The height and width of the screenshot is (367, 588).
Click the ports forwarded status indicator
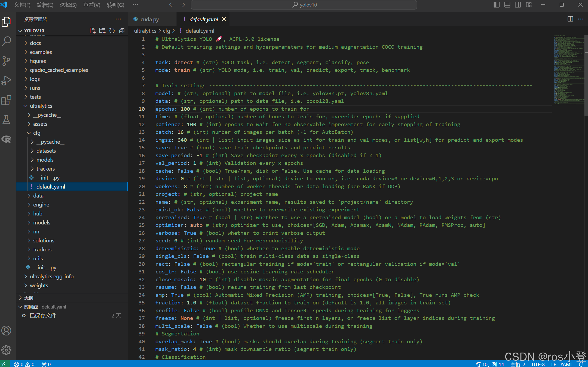click(x=46, y=364)
